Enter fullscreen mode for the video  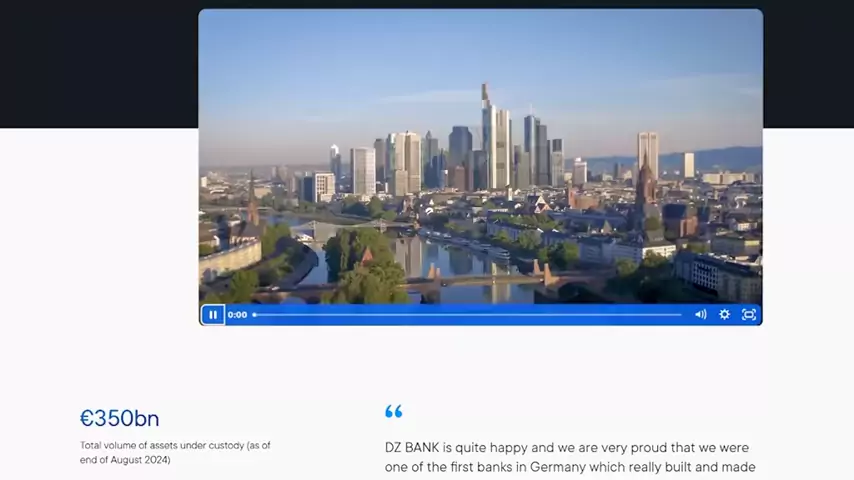click(749, 315)
